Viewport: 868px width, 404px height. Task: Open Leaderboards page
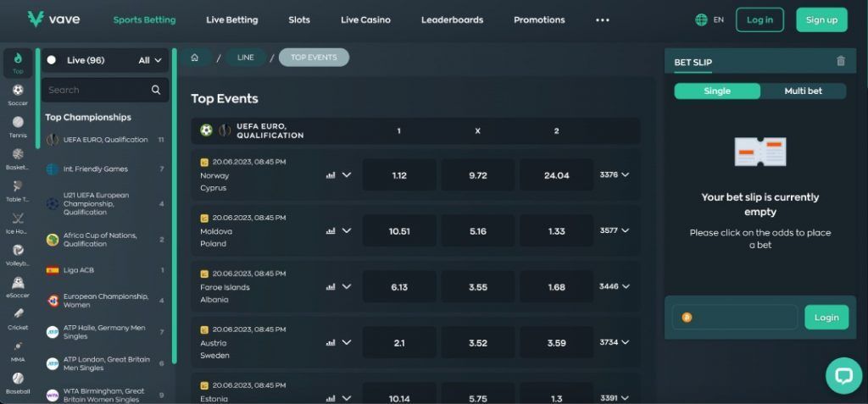[x=452, y=20]
